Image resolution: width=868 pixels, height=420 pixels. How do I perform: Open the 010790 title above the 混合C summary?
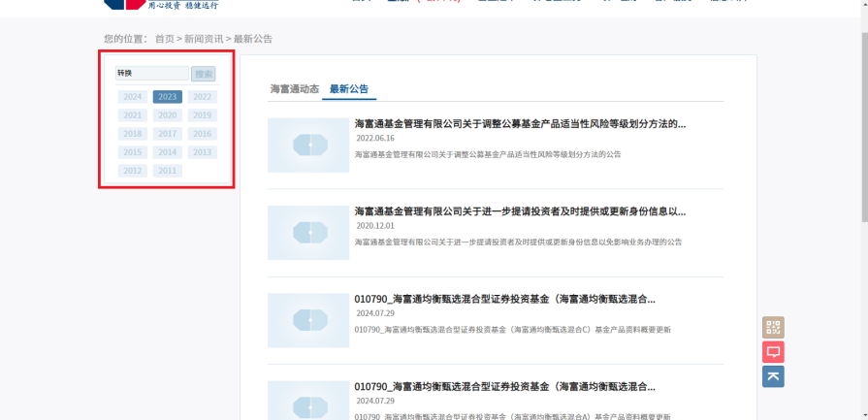coord(505,300)
